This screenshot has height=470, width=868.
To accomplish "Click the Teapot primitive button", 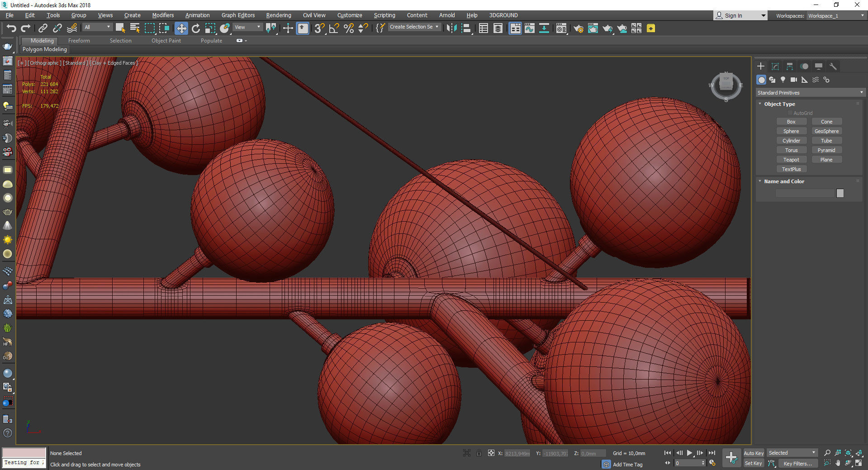I will (791, 160).
